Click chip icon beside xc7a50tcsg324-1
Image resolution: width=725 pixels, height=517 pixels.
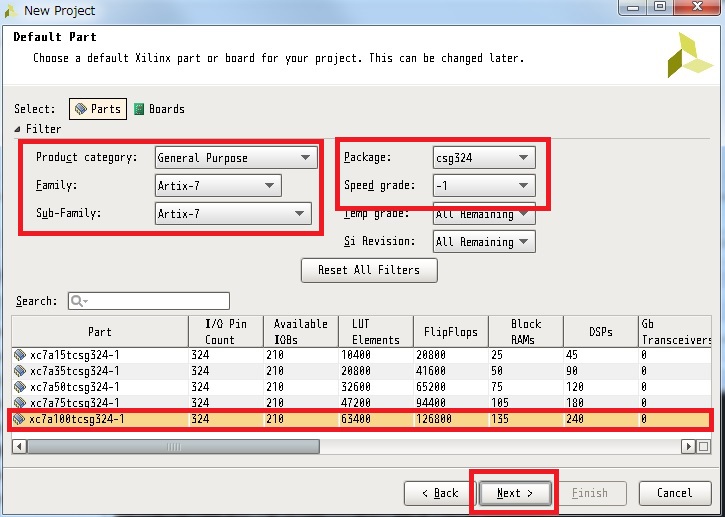[x=19, y=387]
